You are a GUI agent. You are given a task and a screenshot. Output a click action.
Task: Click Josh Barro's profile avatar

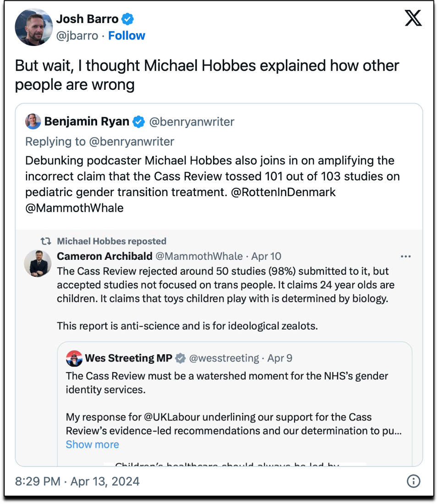pos(34,27)
